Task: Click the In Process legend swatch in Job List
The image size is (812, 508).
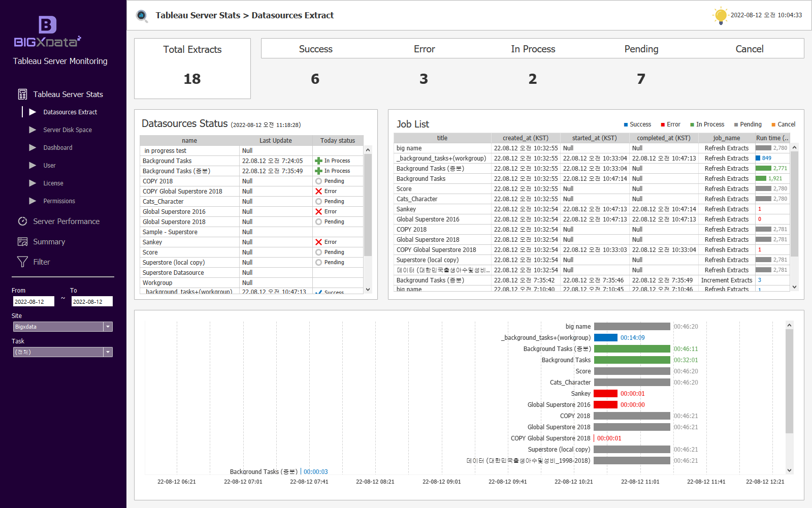Action: click(x=692, y=124)
